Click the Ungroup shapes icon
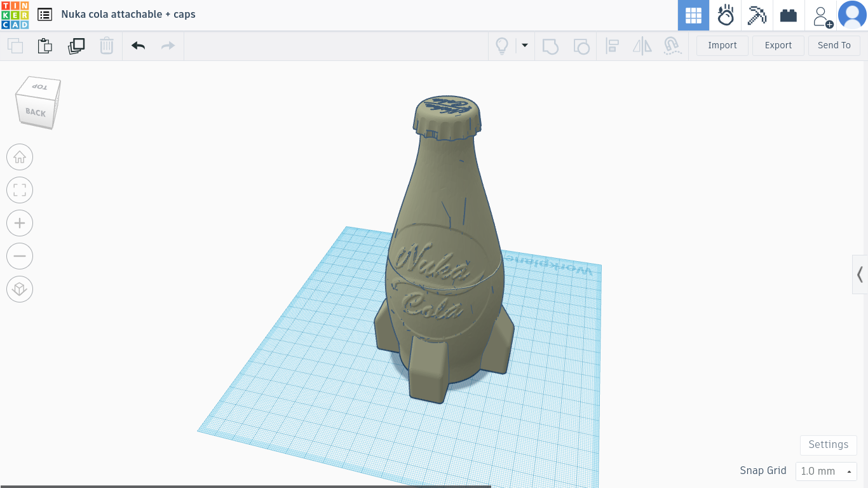 pyautogui.click(x=581, y=46)
